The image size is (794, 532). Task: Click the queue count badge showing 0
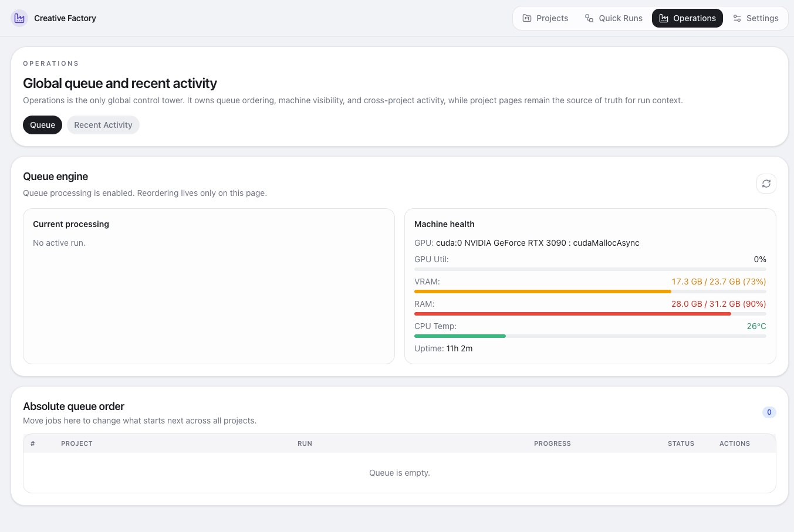pyautogui.click(x=769, y=412)
